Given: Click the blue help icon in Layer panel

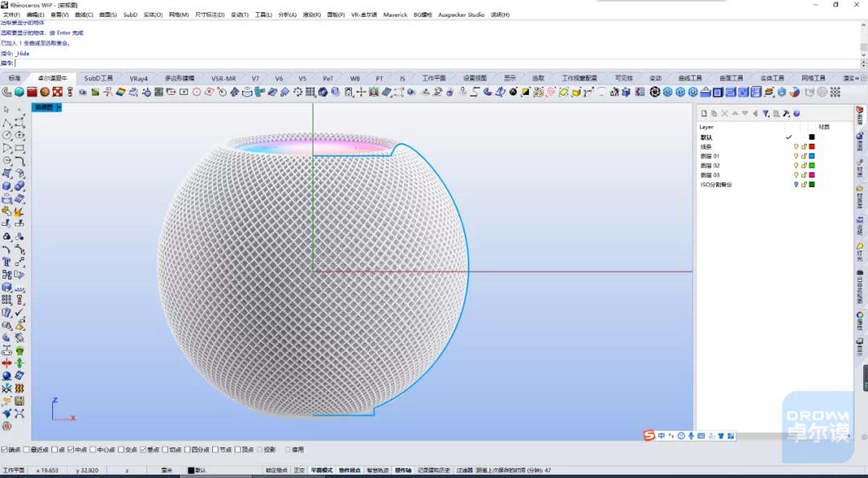Looking at the screenshot, I should click(796, 113).
